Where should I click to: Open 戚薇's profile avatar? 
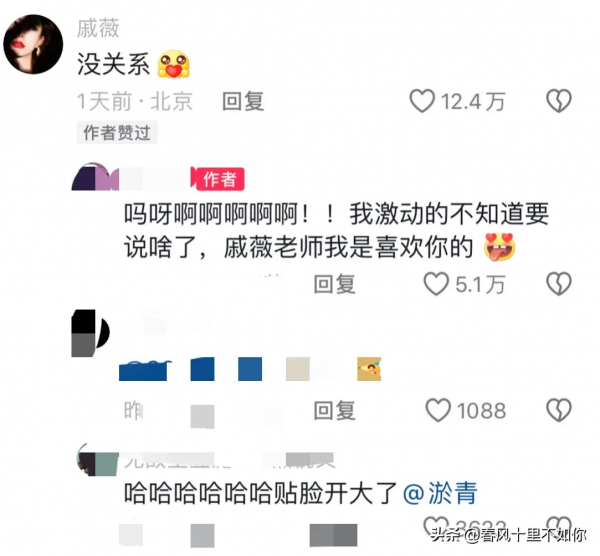click(33, 44)
